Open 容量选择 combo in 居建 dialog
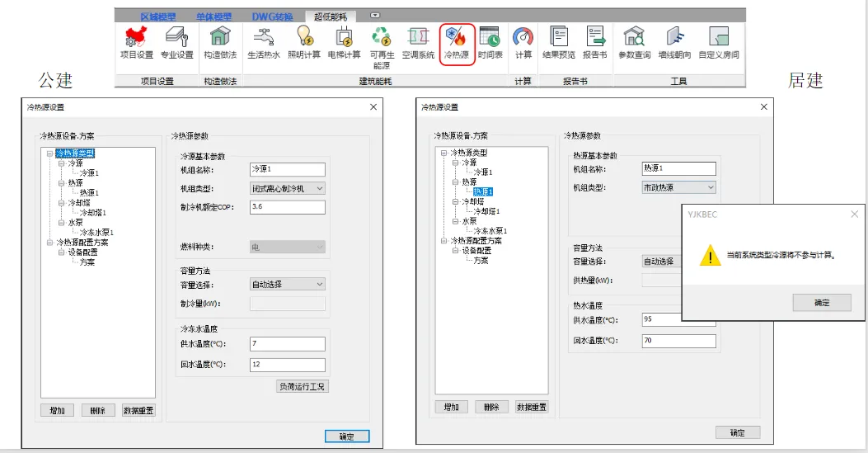The width and height of the screenshot is (868, 453). click(x=662, y=262)
